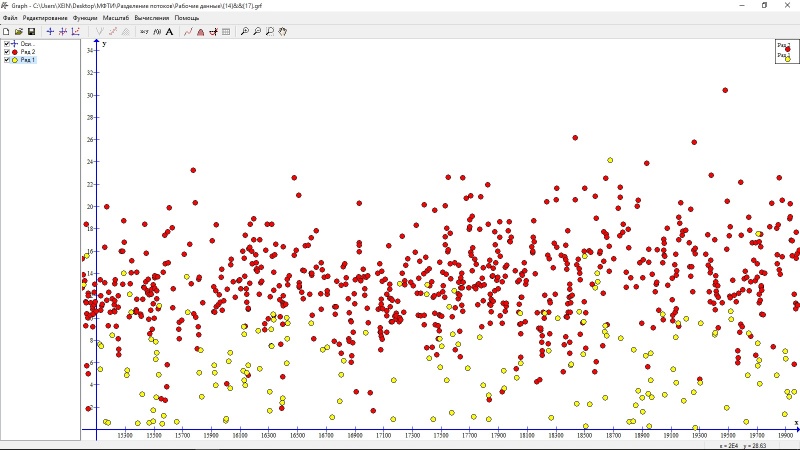Uncheck the Ряд 1 series checkbox
800x450 pixels.
[7, 60]
